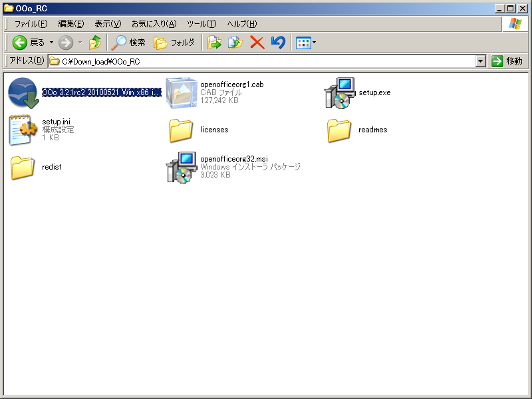Expand the address bar dropdown list

click(480, 61)
